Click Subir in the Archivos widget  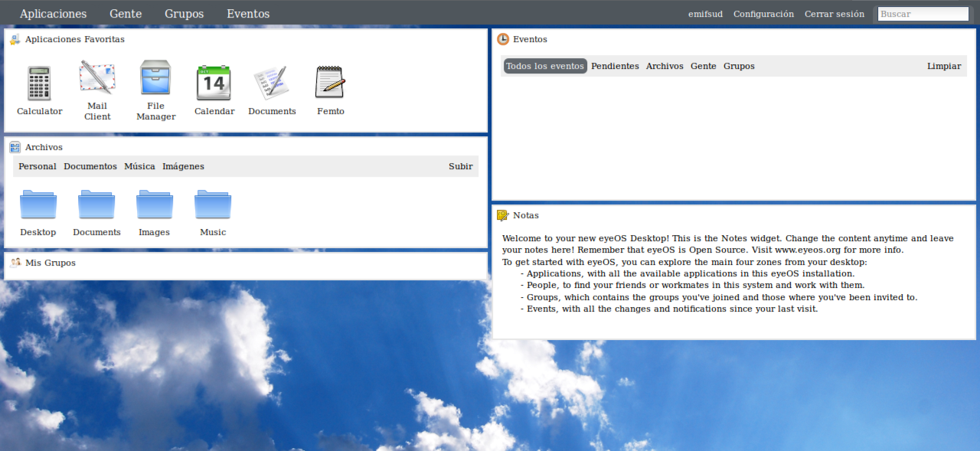click(461, 166)
